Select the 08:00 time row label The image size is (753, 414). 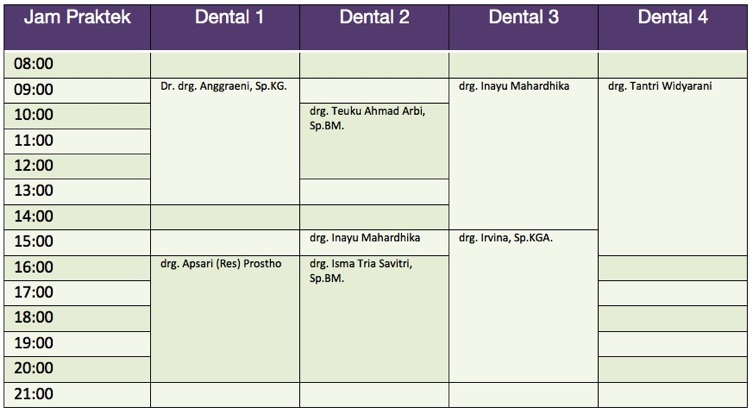click(x=34, y=64)
